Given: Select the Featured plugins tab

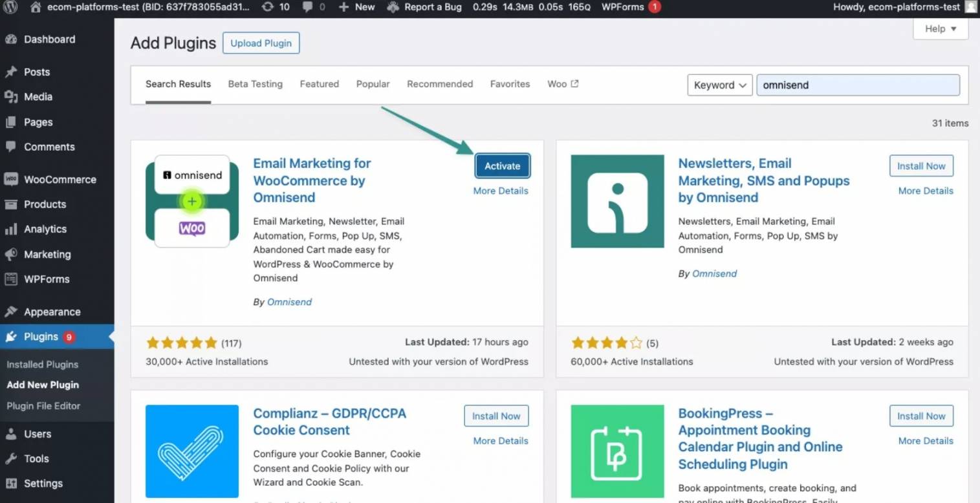Looking at the screenshot, I should click(319, 84).
